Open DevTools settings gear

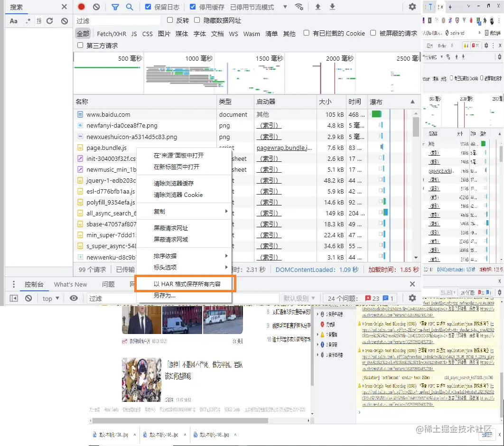(x=412, y=7)
